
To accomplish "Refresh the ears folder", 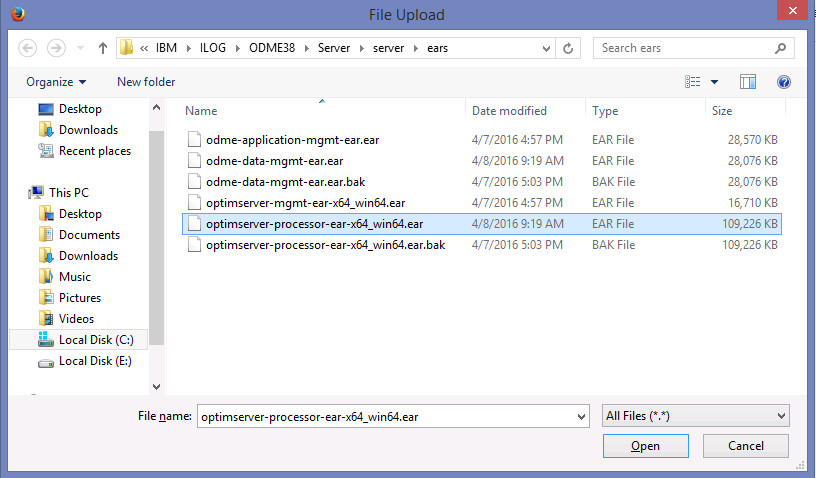I will pos(568,48).
